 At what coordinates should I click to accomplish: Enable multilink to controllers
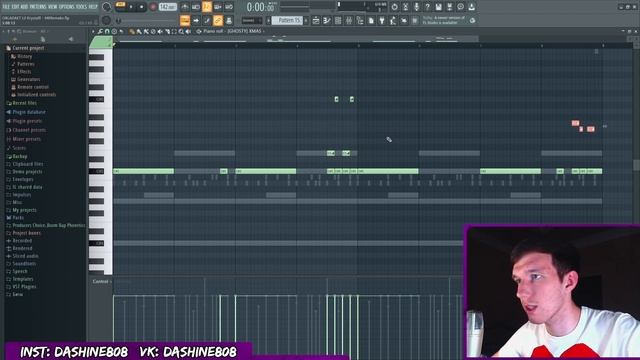click(x=229, y=20)
